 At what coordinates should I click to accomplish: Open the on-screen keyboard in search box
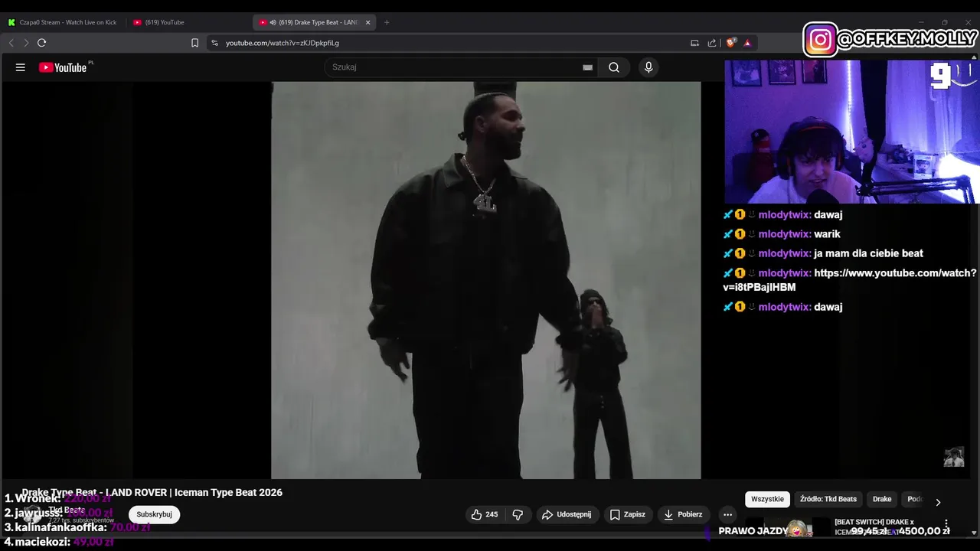coord(587,67)
